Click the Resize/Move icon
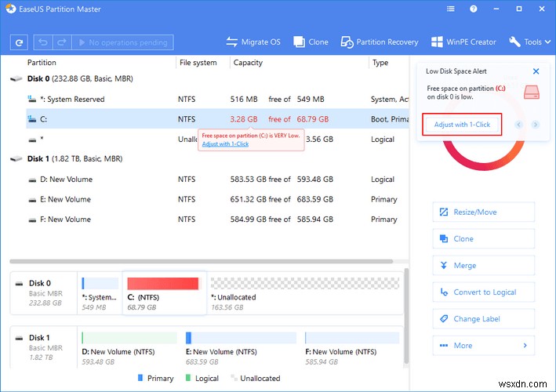The height and width of the screenshot is (392, 556). click(x=444, y=212)
